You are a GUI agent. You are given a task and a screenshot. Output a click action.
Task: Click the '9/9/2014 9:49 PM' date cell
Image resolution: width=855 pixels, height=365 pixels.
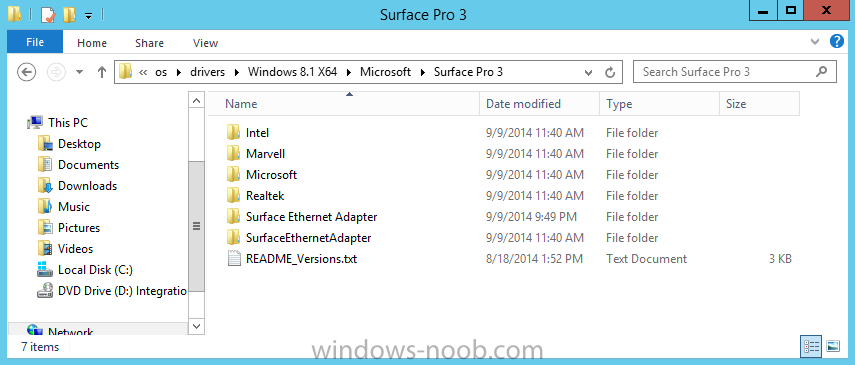click(x=531, y=217)
